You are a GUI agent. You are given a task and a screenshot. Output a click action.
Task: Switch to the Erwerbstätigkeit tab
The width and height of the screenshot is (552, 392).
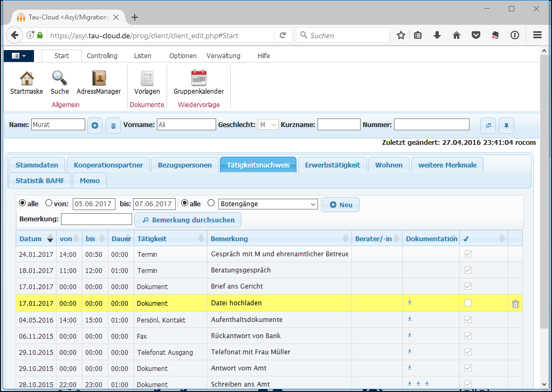[332, 165]
